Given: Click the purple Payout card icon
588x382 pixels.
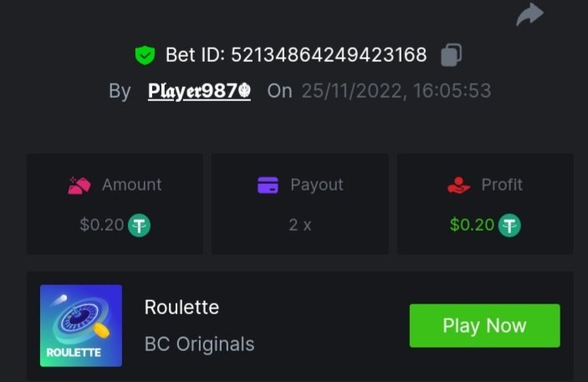Looking at the screenshot, I should point(268,185).
